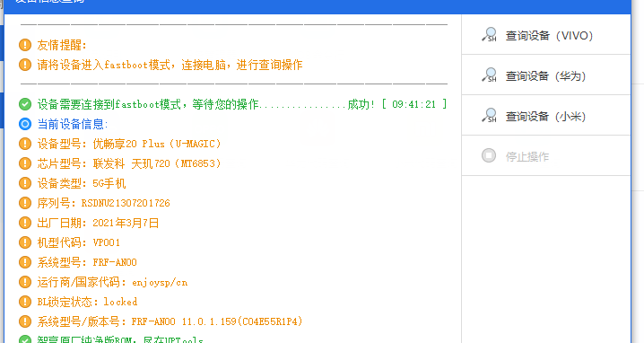Viewport: 644px width, 343px height.
Task: Click the warning icon beside 运行商/国家代码
Action: [25, 282]
